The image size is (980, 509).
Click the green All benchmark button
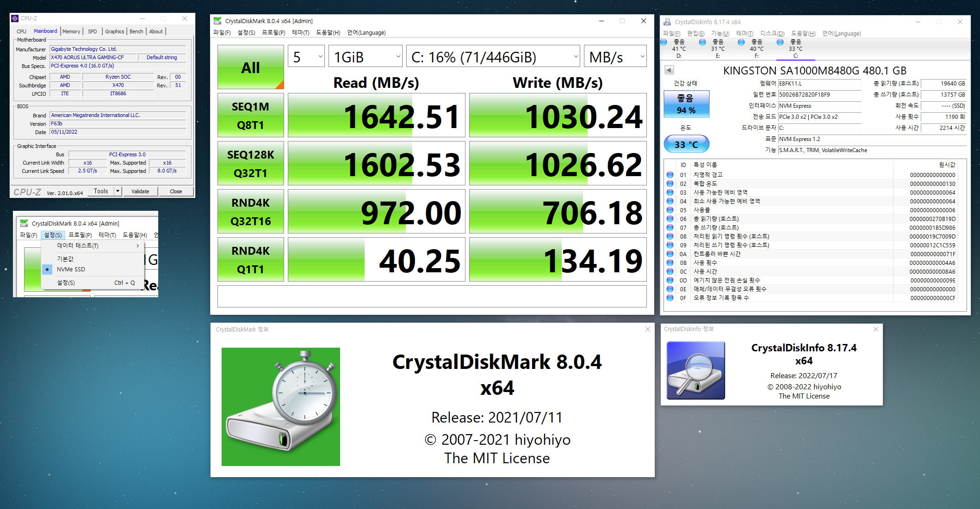tap(251, 67)
